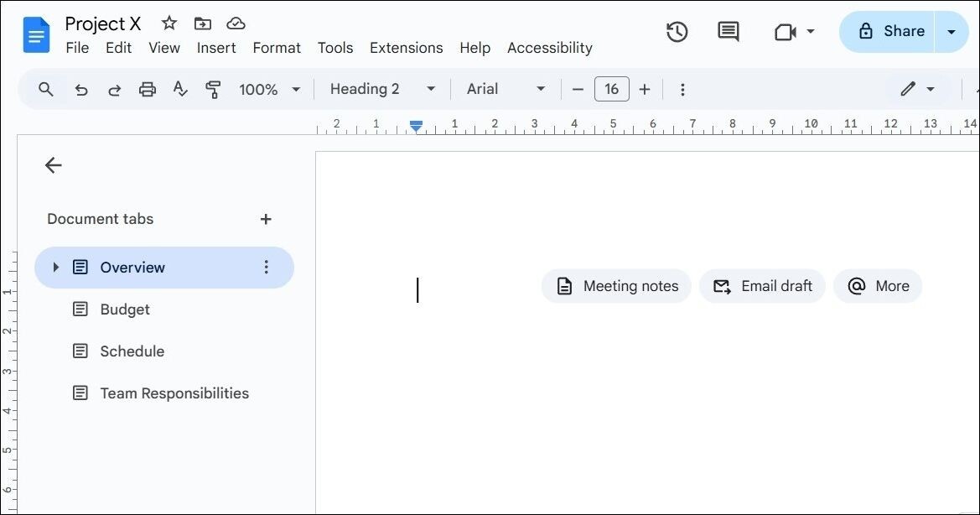This screenshot has height=515, width=980.
Task: Open the Share options dropdown arrow
Action: click(x=951, y=32)
